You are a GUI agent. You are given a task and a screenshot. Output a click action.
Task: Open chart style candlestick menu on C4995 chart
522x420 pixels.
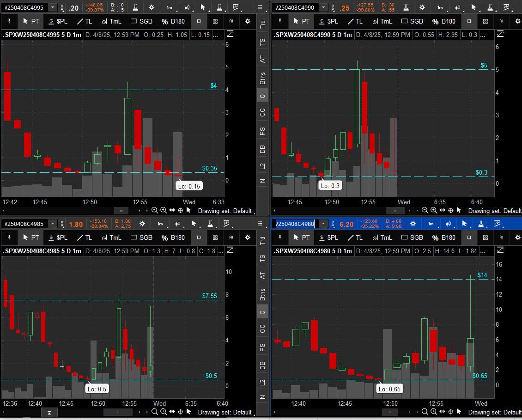[x=187, y=7]
